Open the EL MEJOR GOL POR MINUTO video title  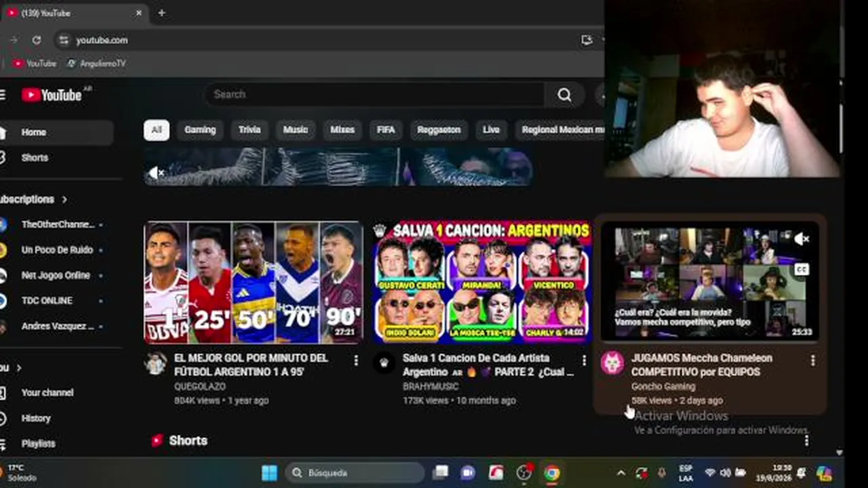tap(251, 365)
